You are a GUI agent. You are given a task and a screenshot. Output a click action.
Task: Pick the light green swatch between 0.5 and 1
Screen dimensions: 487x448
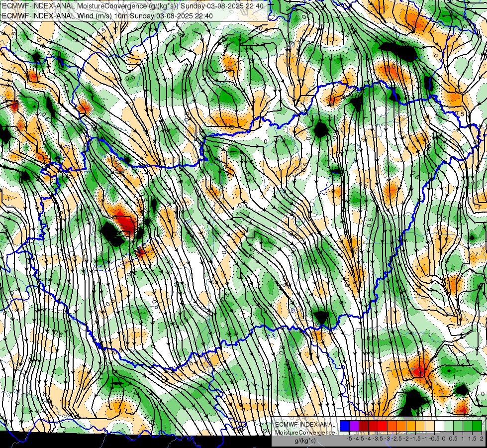[458, 426]
